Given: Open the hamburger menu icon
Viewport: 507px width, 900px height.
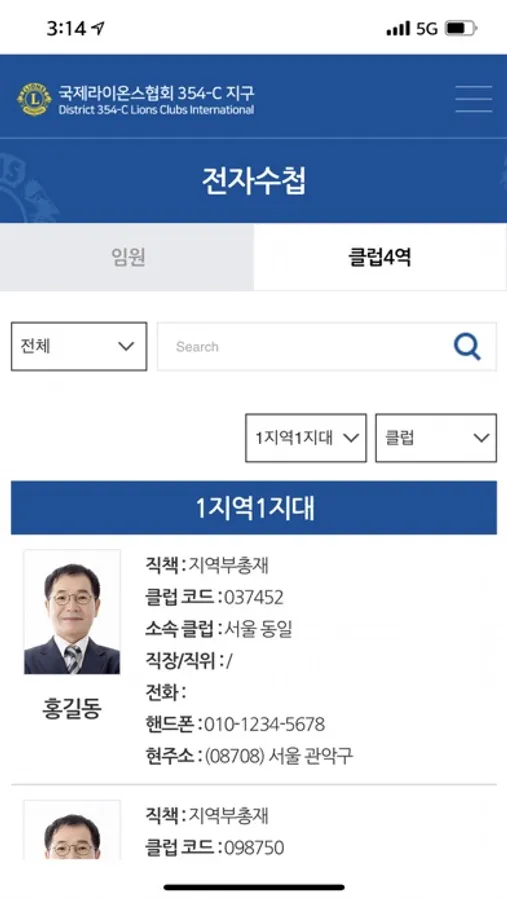Looking at the screenshot, I should (x=474, y=99).
